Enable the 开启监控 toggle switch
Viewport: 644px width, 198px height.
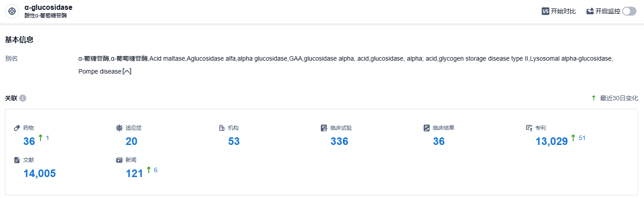(629, 12)
